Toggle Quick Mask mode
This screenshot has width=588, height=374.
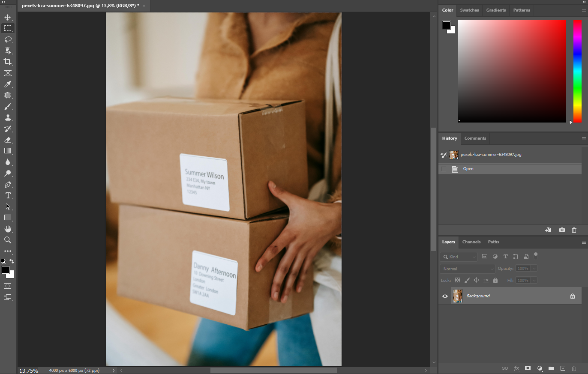pos(8,286)
